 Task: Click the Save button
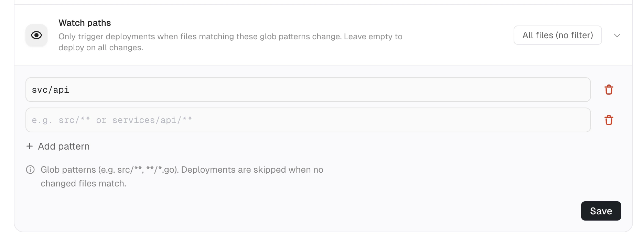point(601,211)
